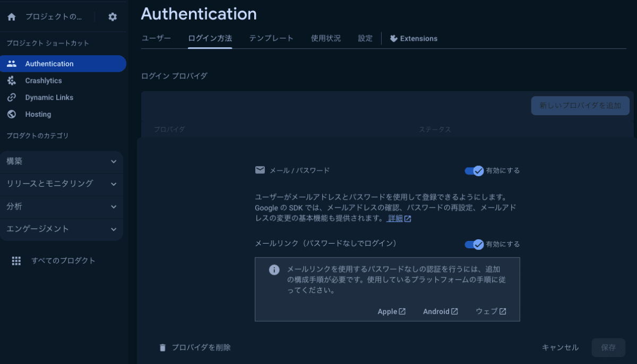Click external link icon next to Android

coord(454,311)
